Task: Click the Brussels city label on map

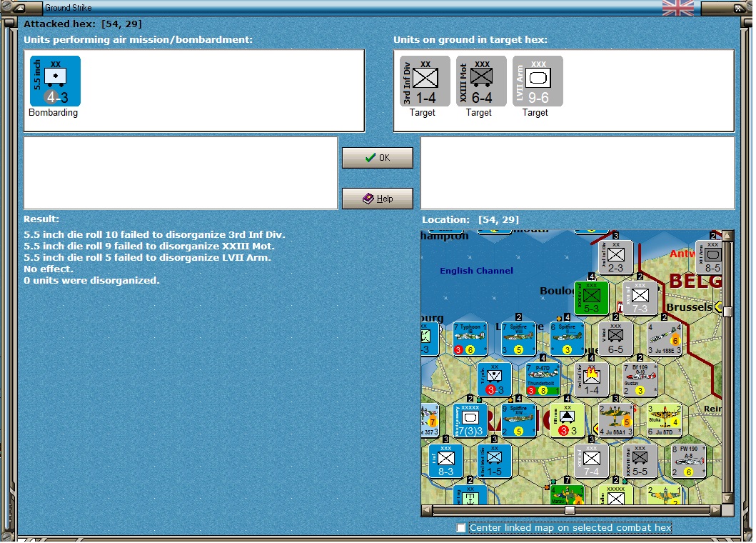Action: coord(689,307)
